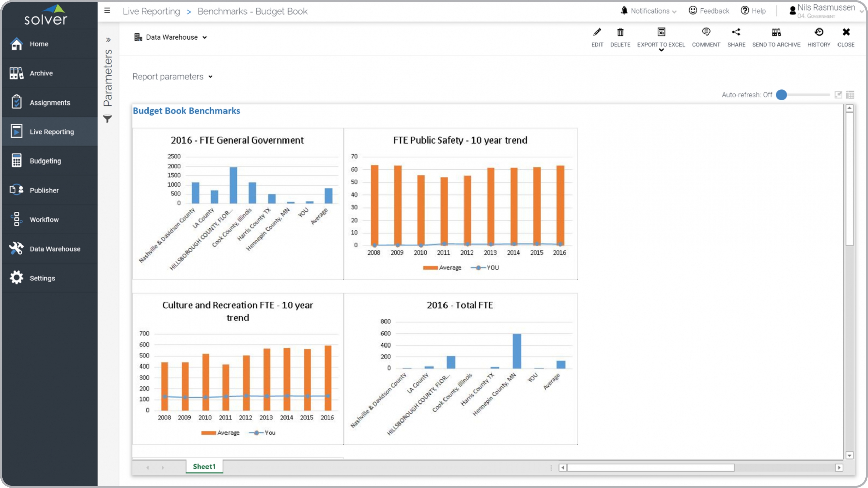Toggle the Auto-refresh switch
This screenshot has height=488, width=868.
[782, 95]
